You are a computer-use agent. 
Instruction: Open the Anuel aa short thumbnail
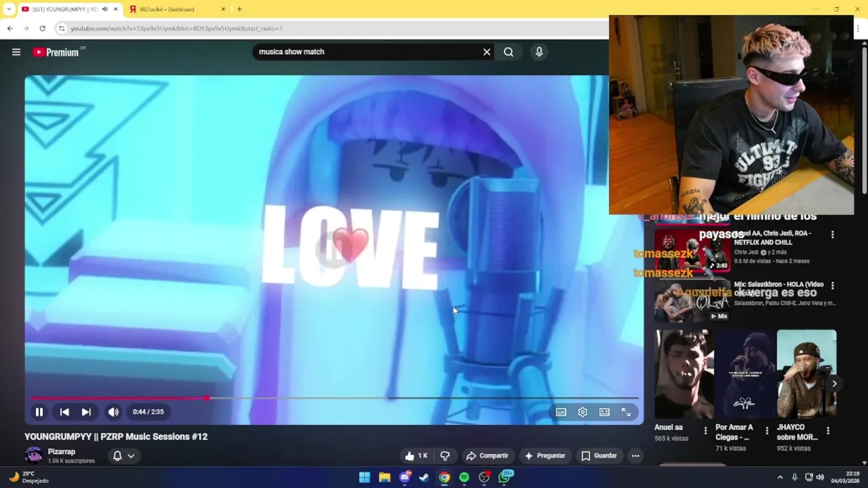pos(684,373)
